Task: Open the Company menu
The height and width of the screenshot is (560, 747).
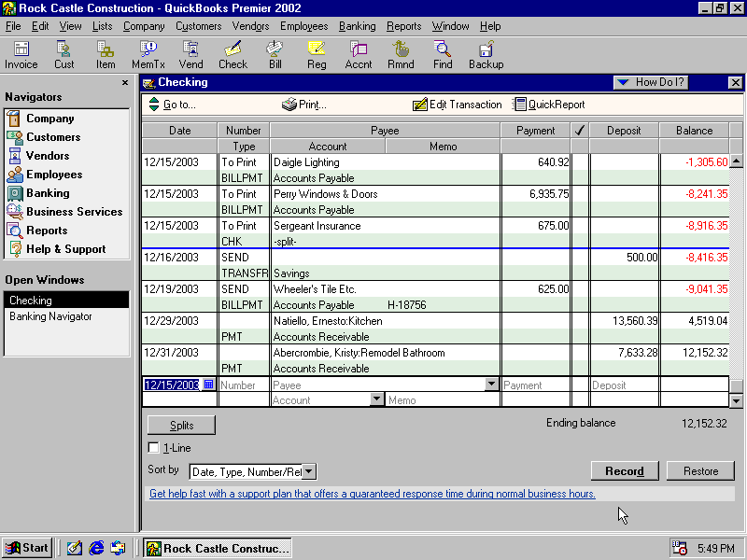Action: 144,26
